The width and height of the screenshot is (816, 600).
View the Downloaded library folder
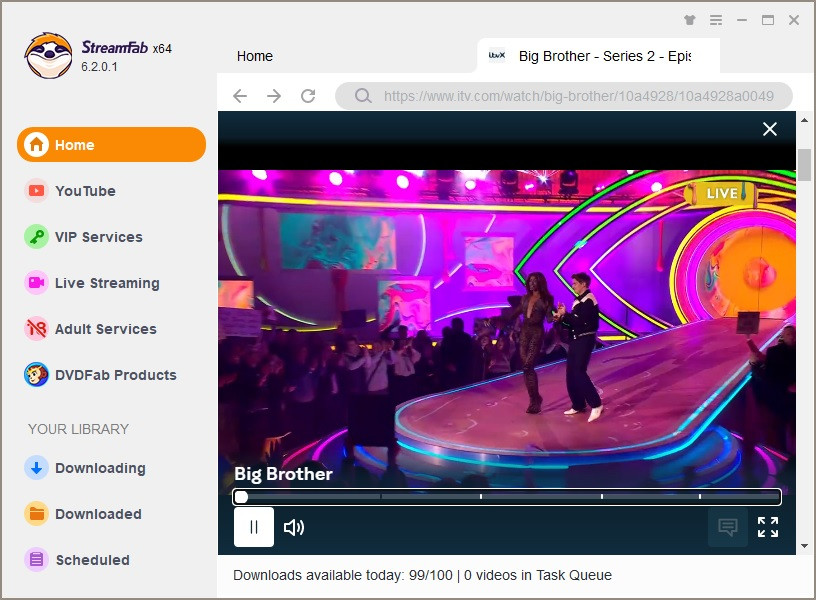83,514
